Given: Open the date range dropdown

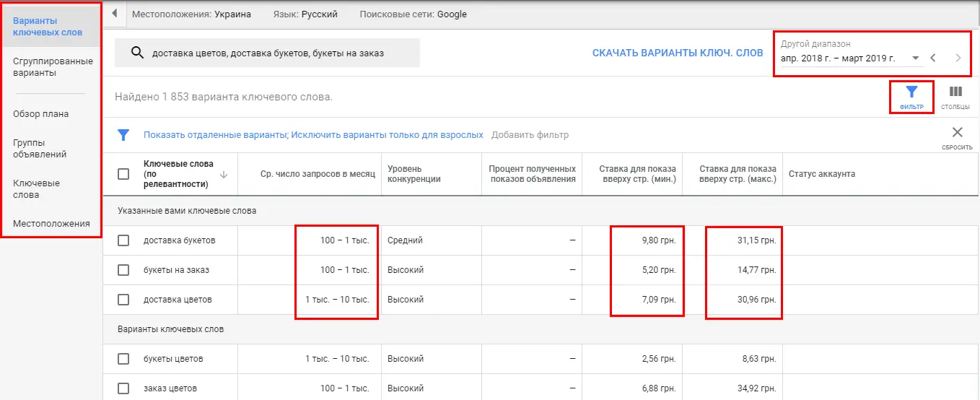Looking at the screenshot, I should (851, 58).
